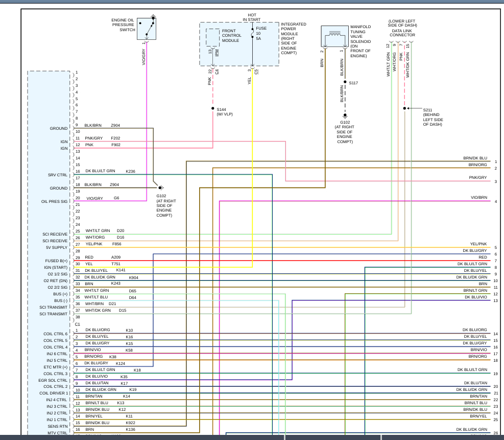Click the S144 splice dot
Screen dimensions: 504x440
point(212,108)
